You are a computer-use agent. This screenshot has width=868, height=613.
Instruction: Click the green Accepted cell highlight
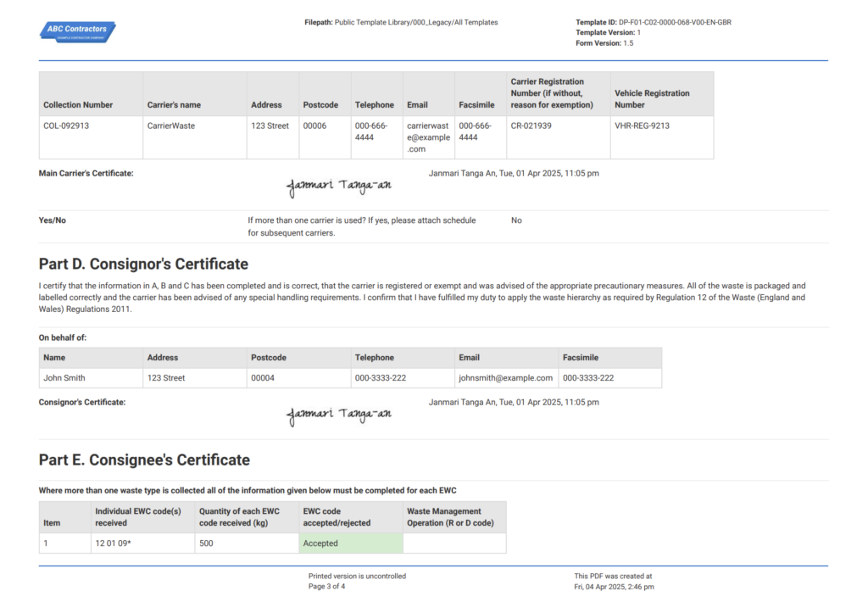(351, 543)
